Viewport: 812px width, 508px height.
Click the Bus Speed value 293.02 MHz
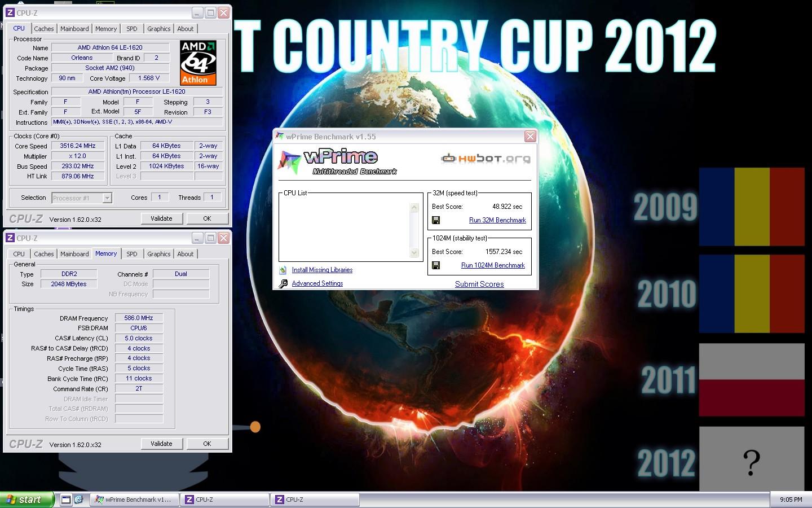(x=78, y=166)
